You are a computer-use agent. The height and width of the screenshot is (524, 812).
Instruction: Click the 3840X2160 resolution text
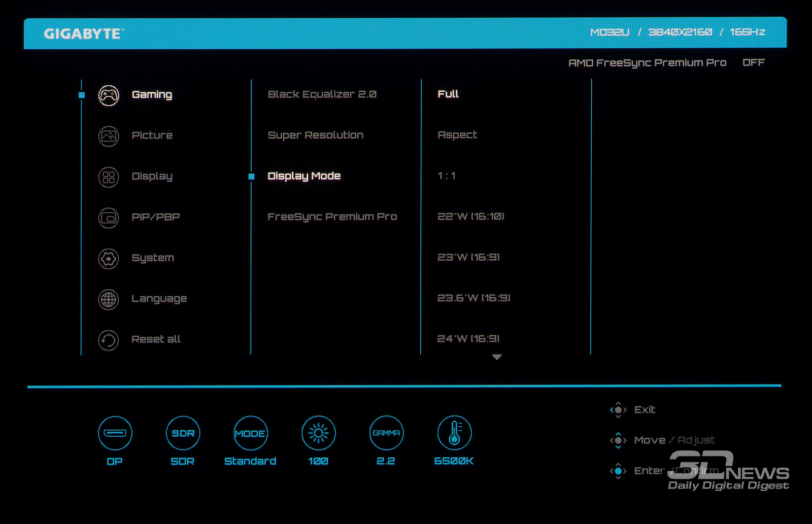tap(680, 32)
